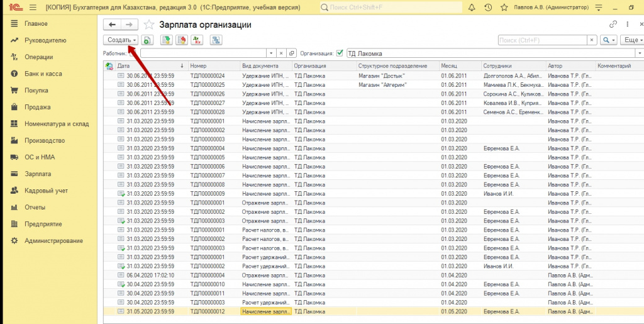Open the three-dot form menu
The width and height of the screenshot is (644, 324).
pyautogui.click(x=628, y=25)
